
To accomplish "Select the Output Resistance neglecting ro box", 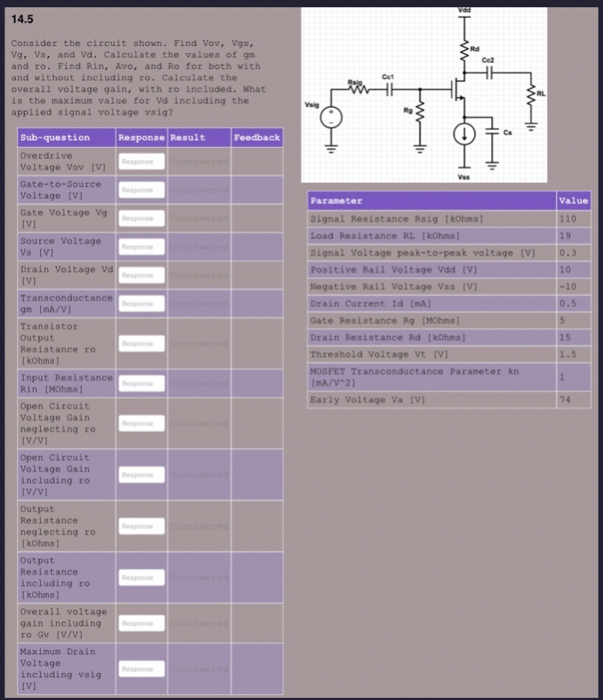I will pyautogui.click(x=141, y=526).
